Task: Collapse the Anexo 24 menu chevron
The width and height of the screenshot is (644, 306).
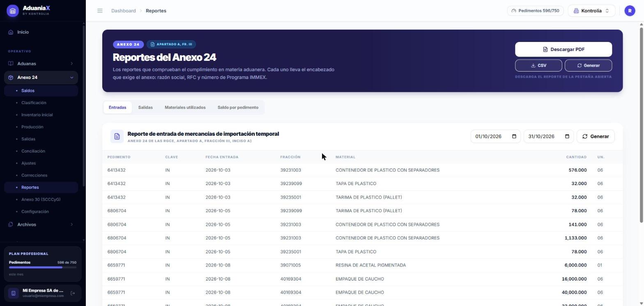Action: pos(71,77)
